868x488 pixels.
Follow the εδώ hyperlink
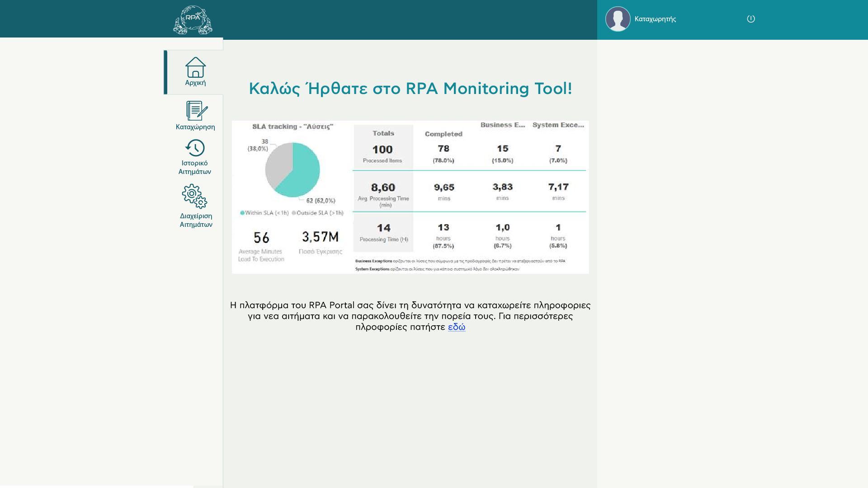[457, 327]
